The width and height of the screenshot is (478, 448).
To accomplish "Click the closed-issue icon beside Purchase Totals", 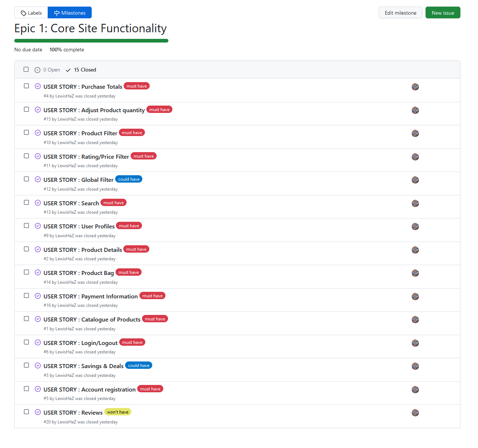I will click(38, 86).
